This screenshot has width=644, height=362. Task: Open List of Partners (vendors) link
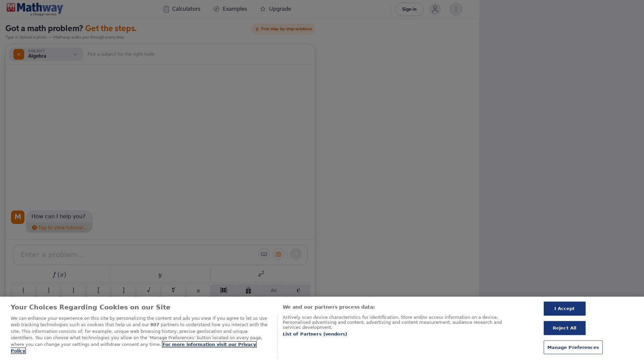tap(315, 334)
